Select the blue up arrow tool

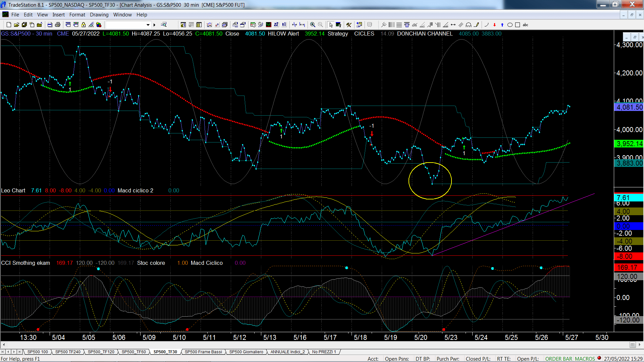[502, 24]
